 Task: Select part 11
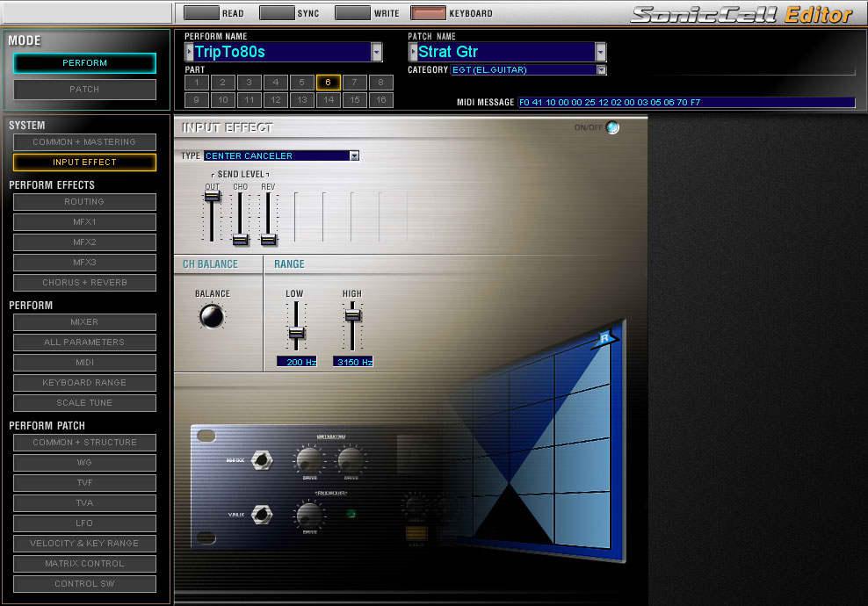coord(250,100)
